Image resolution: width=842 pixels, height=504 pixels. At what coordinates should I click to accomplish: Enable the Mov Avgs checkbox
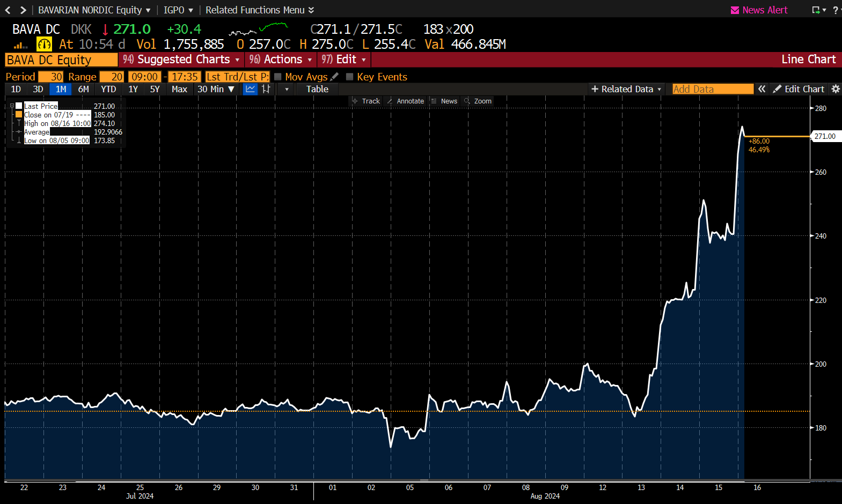278,77
